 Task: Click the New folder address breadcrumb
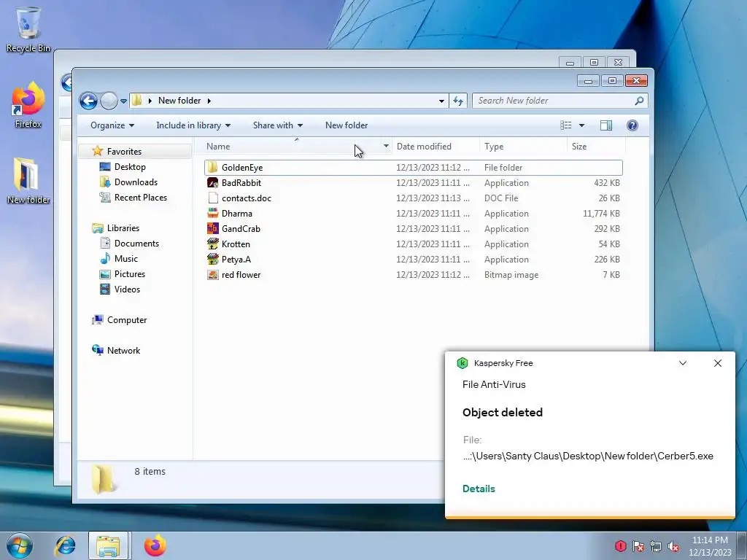pos(179,101)
